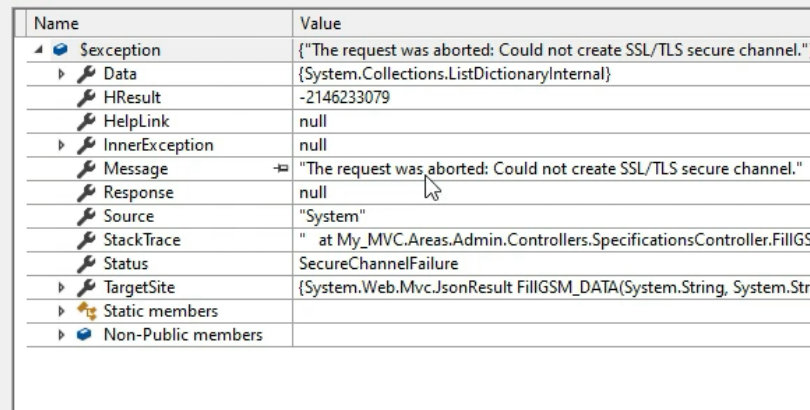Collapse the $exception root node
This screenshot has height=410, width=810.
[39, 50]
